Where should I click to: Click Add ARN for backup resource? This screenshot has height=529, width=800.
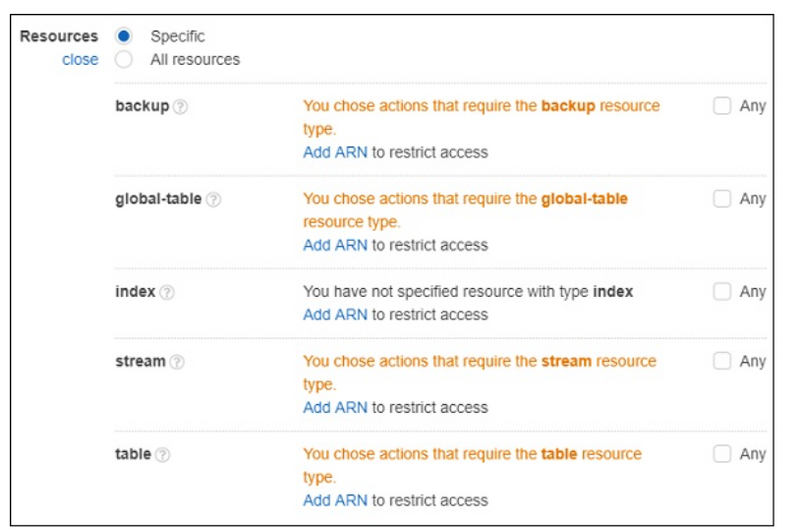coord(335,152)
